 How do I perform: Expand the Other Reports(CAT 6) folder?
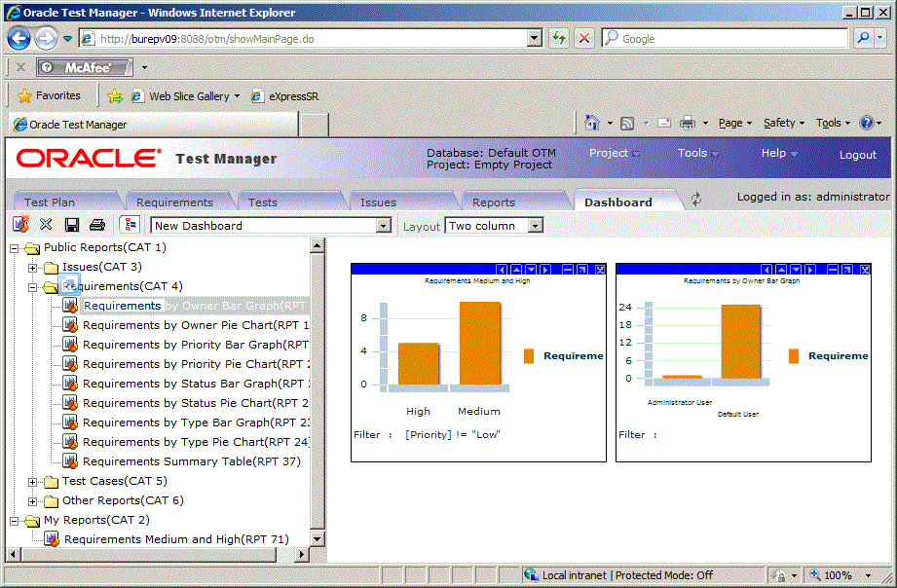click(32, 501)
